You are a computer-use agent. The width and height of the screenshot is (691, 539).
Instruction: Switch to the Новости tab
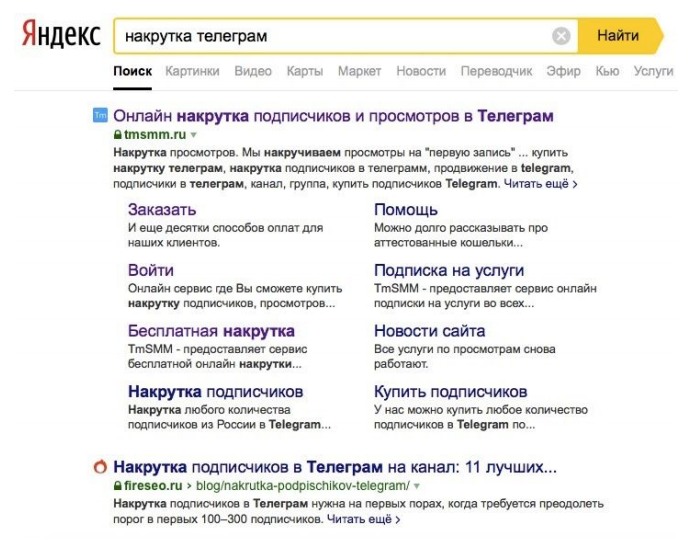coord(421,71)
